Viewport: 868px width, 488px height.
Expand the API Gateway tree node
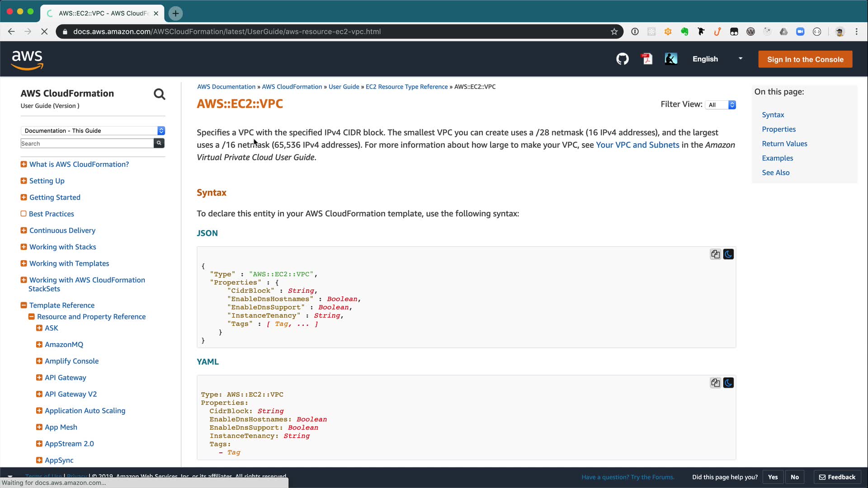coord(39,378)
